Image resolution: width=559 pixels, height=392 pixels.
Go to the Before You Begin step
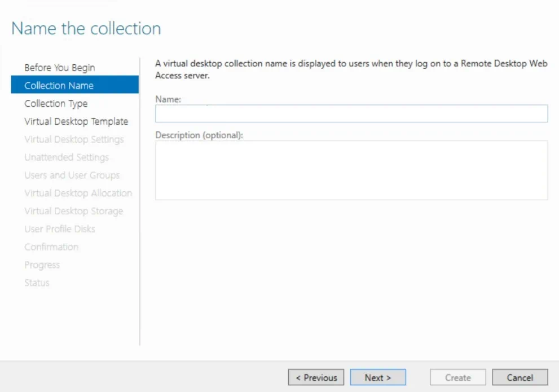click(x=59, y=68)
